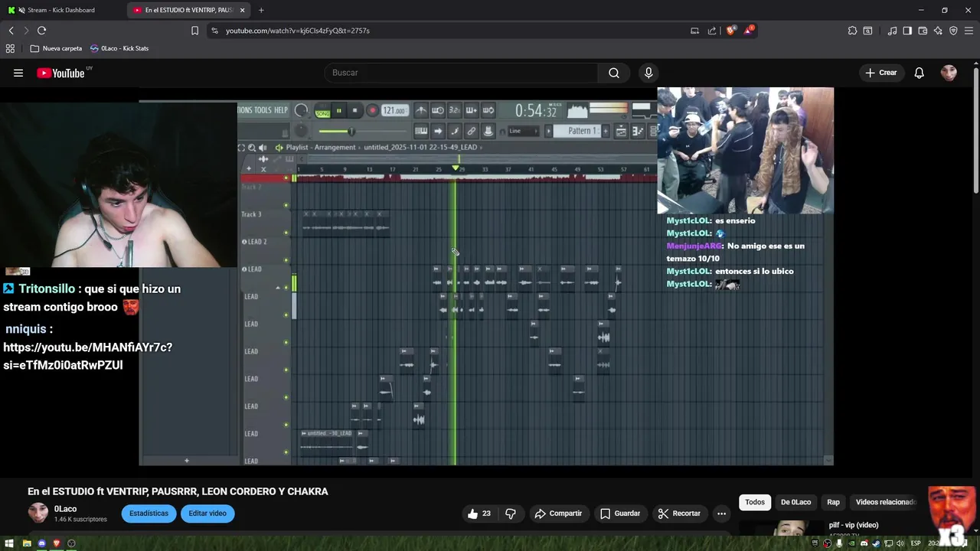Open Brave Rewards triangle icon
The image size is (980, 551).
pos(749,31)
